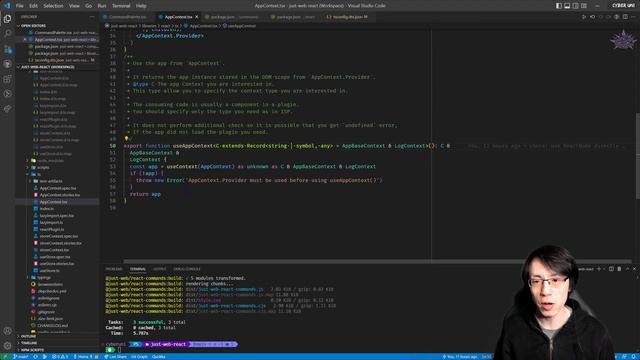Collapse the Open Editors section

(33, 26)
